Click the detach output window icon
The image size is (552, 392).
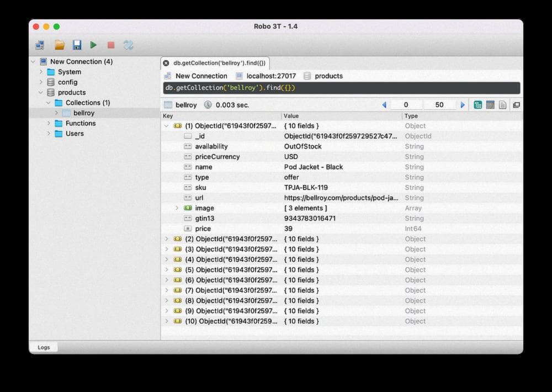coord(517,105)
